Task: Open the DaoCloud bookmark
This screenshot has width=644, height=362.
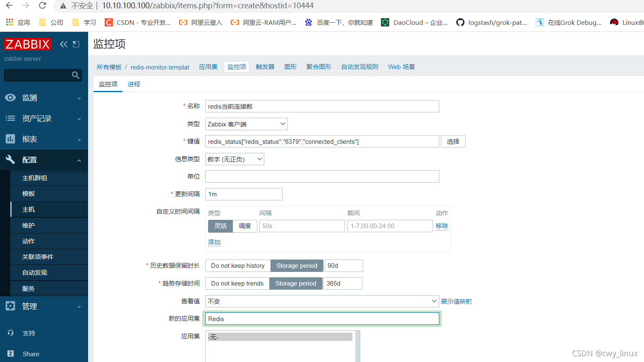Action: pos(414,22)
